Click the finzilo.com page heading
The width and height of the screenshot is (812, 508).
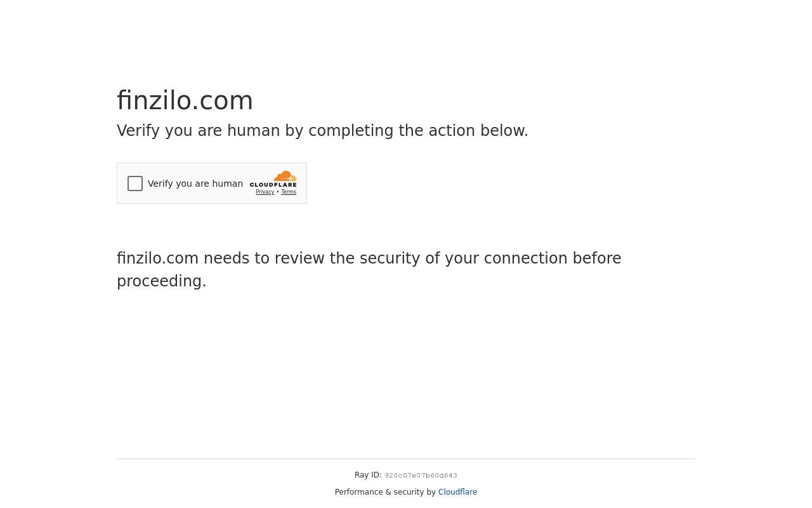coord(185,100)
